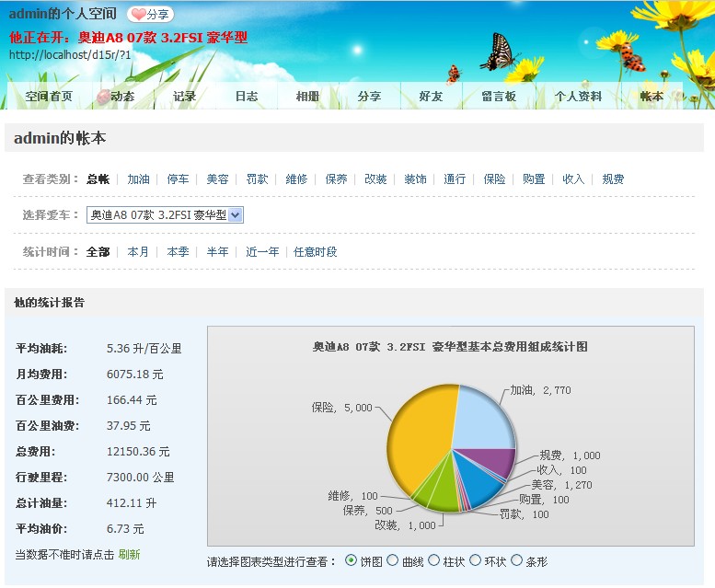
Task: Open the 选择爱车 car dropdown
Action: click(165, 214)
